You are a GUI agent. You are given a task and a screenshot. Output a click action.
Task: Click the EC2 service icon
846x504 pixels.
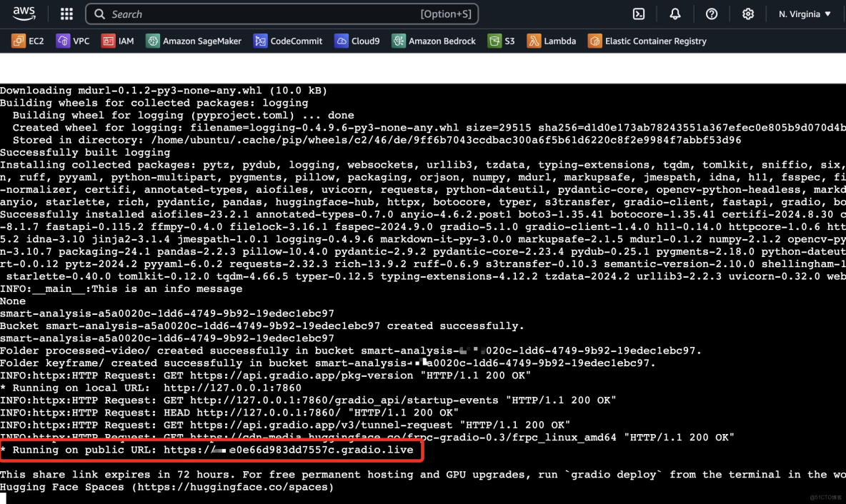pyautogui.click(x=19, y=41)
